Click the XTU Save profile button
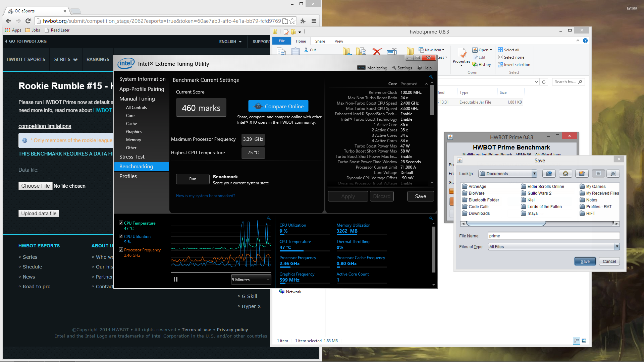 point(420,196)
